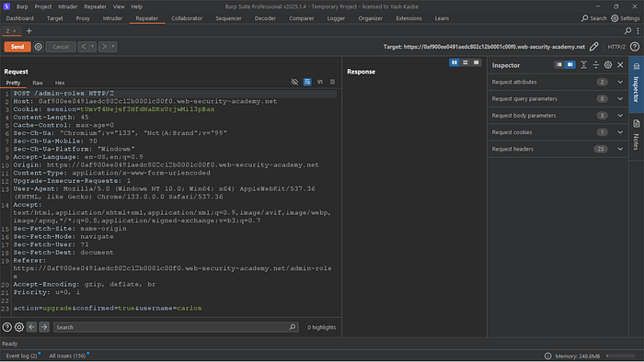Viewport: 644px width, 362px height.
Task: Select side-by-side response layout icon
Action: tap(454, 62)
